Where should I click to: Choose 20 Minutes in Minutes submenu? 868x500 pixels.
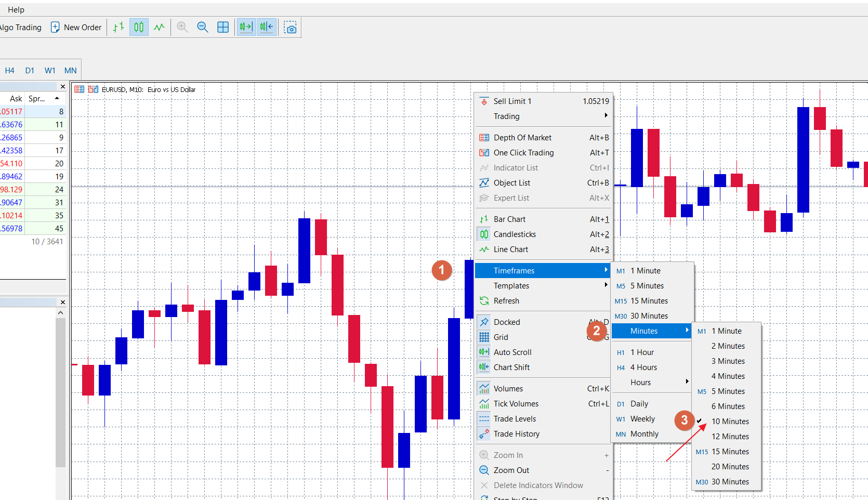click(x=727, y=467)
